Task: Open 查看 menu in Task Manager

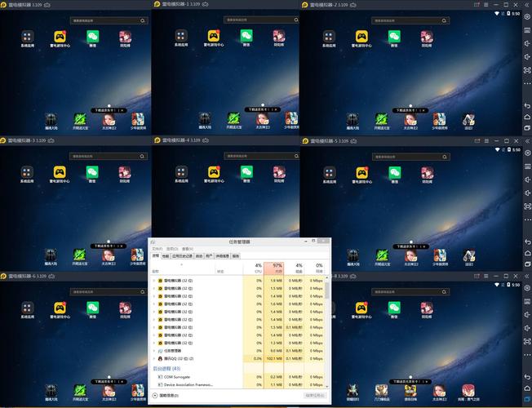Action: pyautogui.click(x=188, y=249)
